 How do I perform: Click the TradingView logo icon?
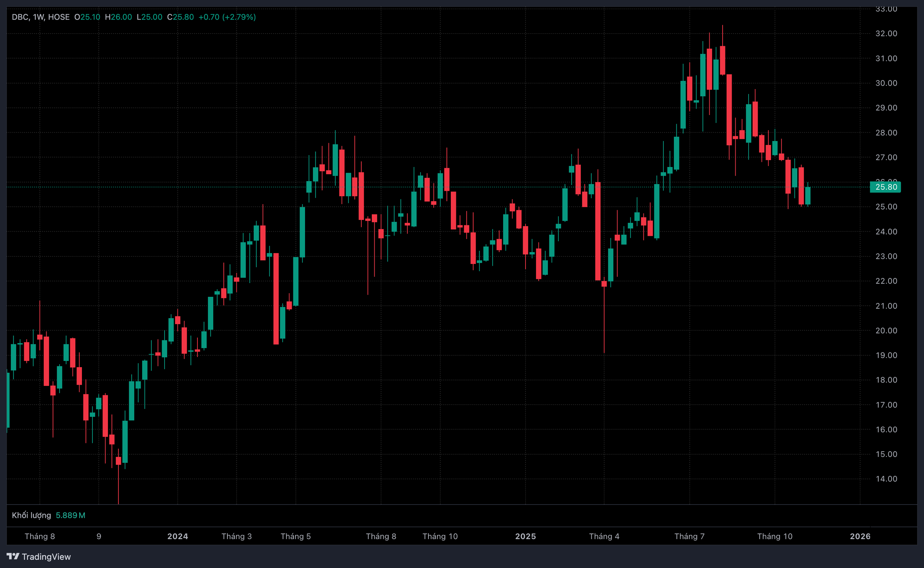coord(13,556)
